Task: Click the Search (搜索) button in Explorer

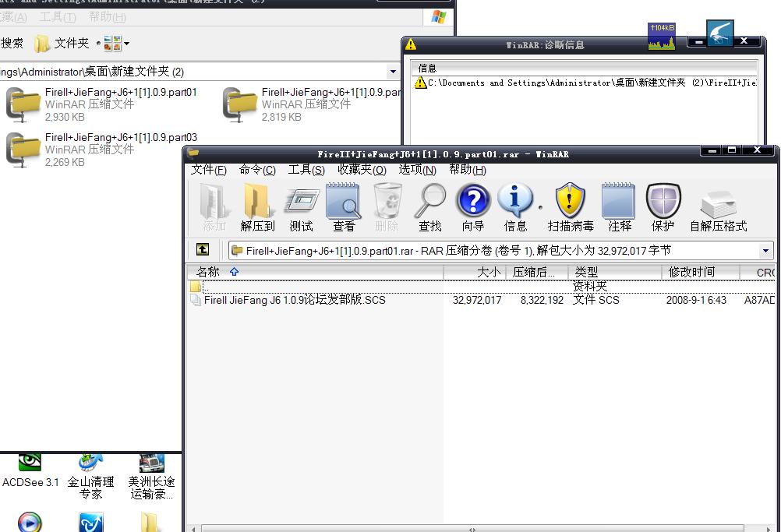Action: click(12, 44)
